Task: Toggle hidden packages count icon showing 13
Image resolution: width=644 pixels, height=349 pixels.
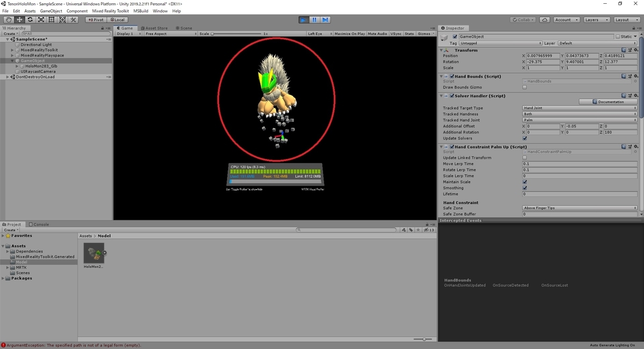Action: click(429, 230)
